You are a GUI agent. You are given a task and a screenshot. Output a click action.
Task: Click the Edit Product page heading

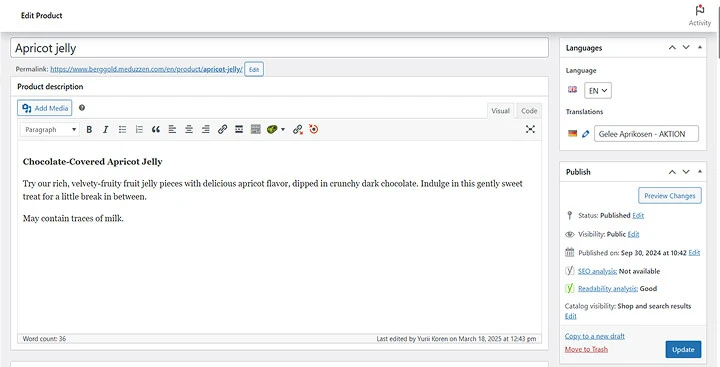click(41, 15)
